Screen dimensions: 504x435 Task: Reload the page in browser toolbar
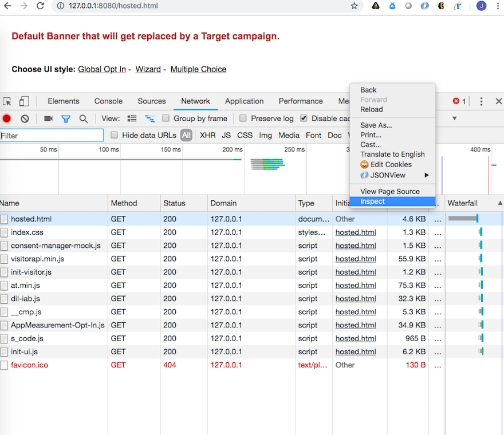click(40, 6)
